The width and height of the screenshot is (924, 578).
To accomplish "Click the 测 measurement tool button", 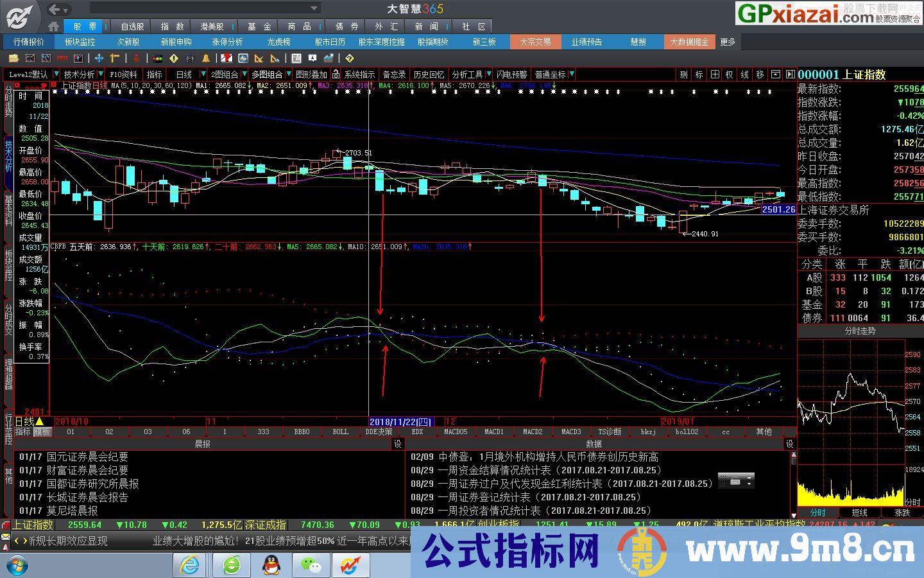I will click(684, 74).
